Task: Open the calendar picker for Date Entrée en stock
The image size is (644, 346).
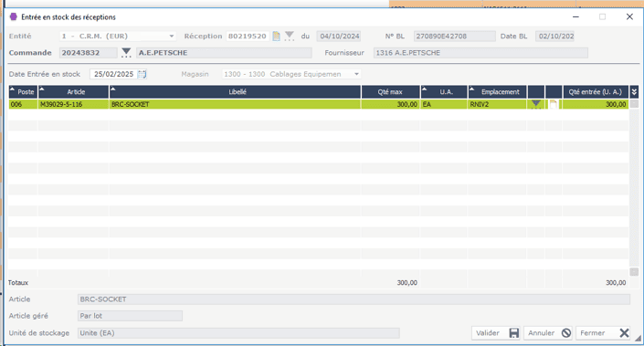Action: pos(143,74)
